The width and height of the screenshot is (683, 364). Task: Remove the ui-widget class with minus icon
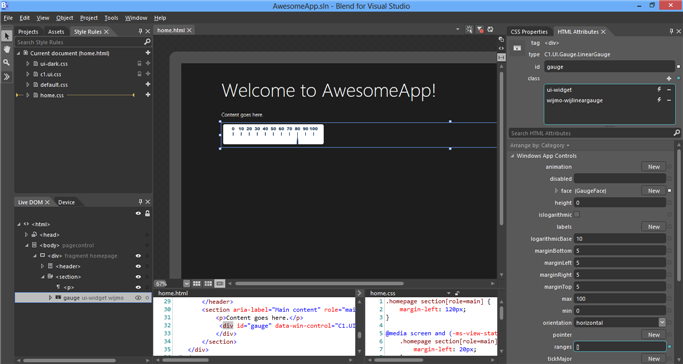(669, 90)
